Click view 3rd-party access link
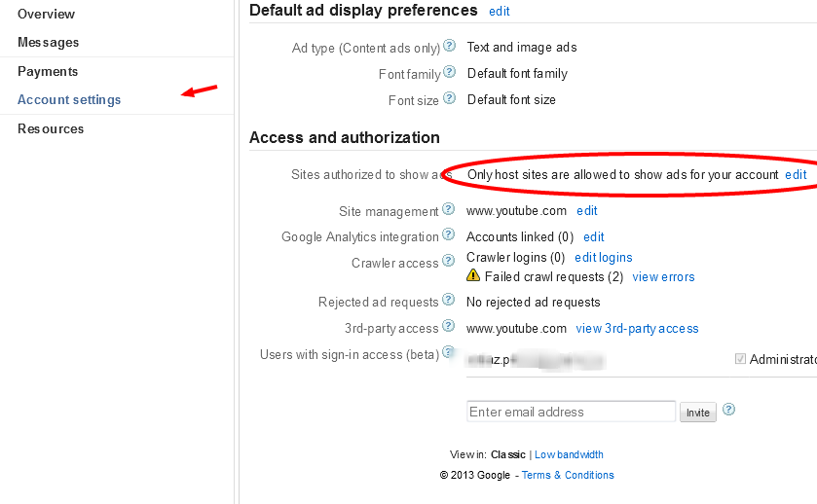817x504 pixels. pos(637,329)
